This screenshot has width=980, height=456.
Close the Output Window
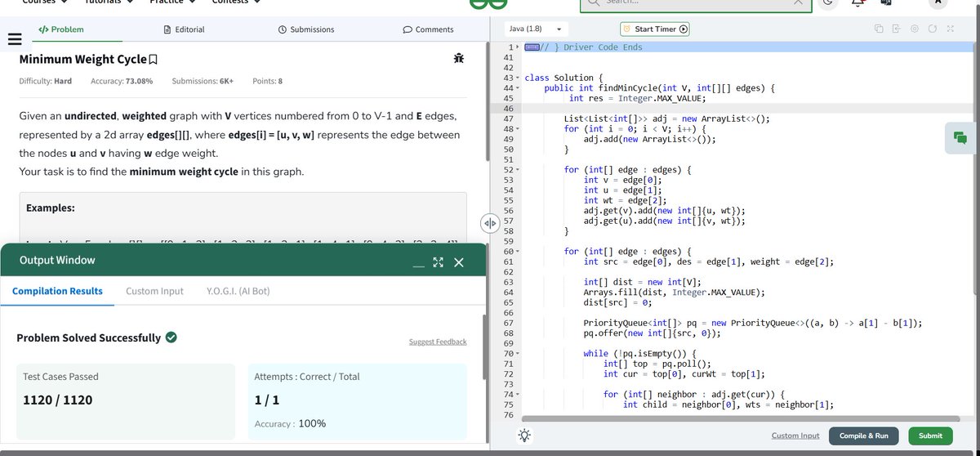458,262
